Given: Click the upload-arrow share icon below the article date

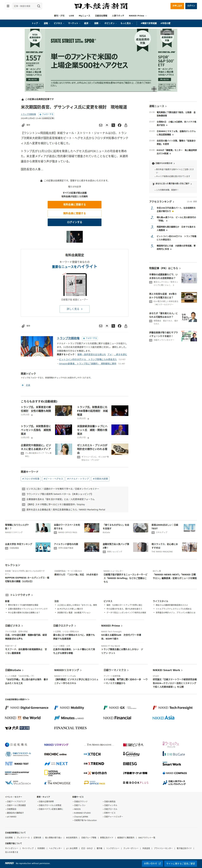Looking at the screenshot, I should 126,125.
